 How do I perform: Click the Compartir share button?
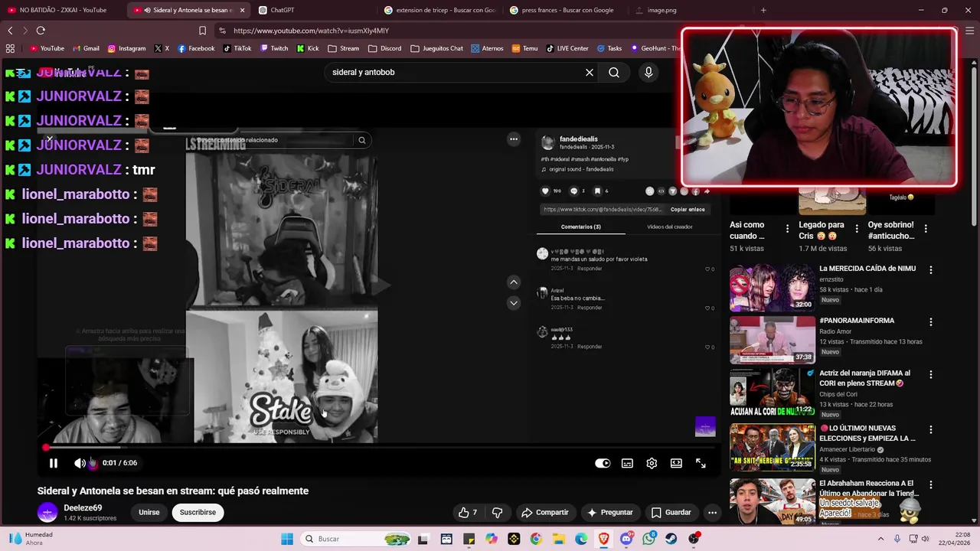[x=544, y=513]
